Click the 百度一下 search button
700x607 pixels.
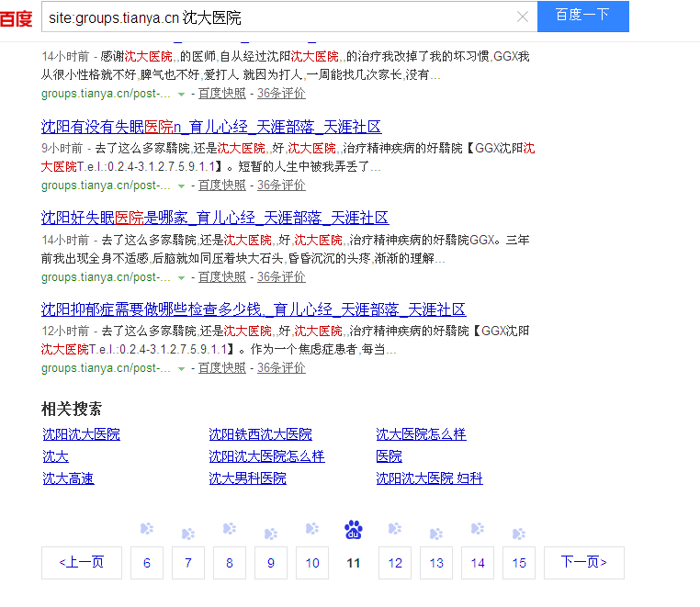coord(582,16)
